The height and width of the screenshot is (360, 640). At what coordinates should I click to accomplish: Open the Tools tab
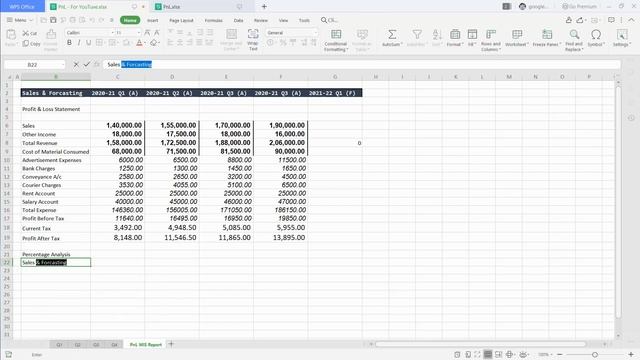pos(304,20)
